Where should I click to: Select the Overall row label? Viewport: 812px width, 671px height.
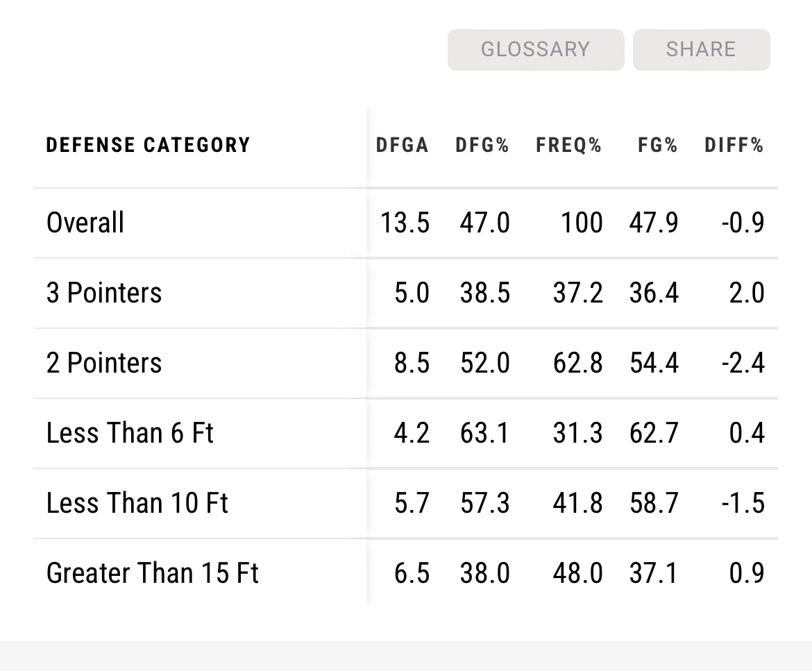click(85, 223)
